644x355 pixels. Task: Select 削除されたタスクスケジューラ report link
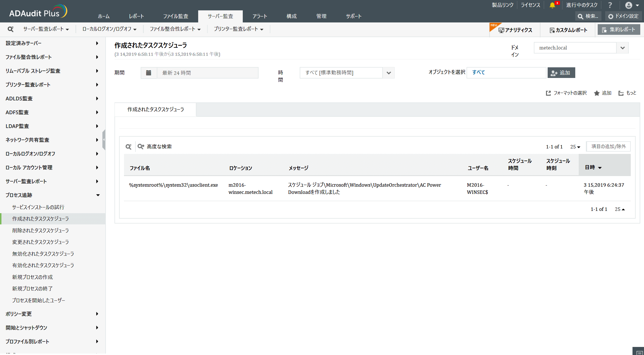click(x=41, y=230)
